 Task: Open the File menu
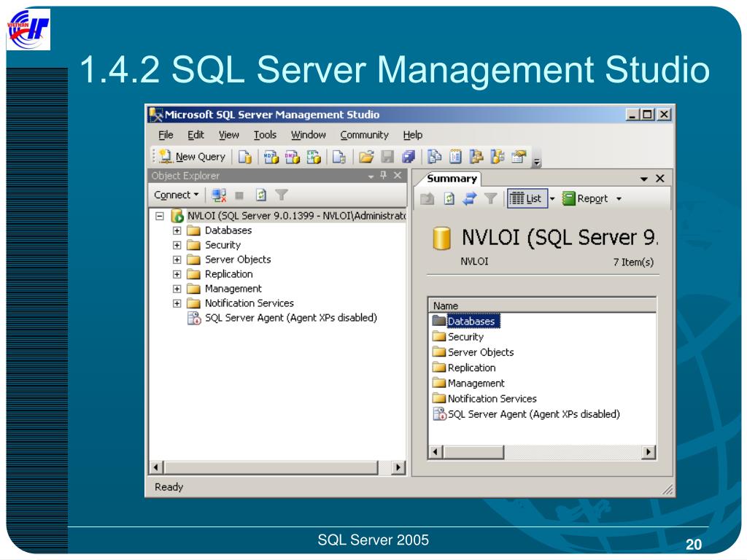pos(166,135)
